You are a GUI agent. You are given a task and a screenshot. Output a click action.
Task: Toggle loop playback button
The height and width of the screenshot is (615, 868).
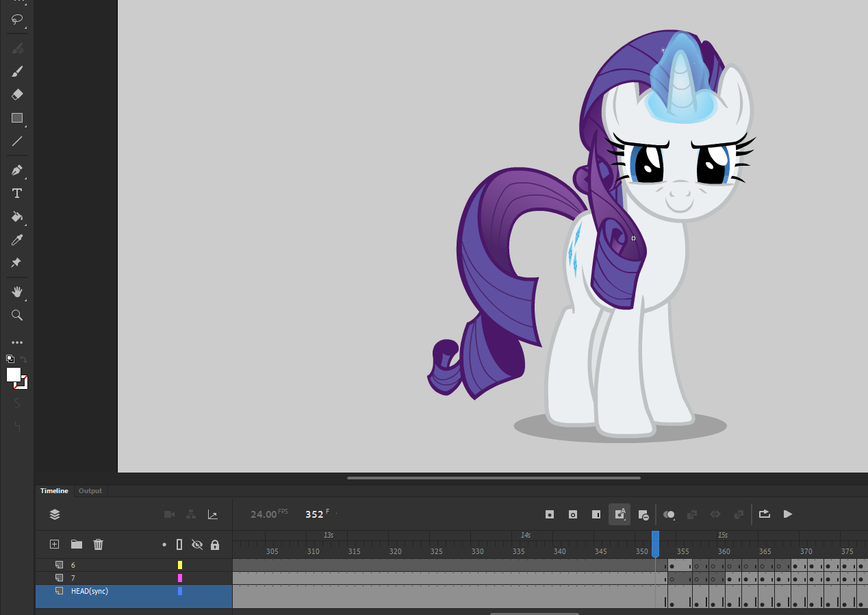[x=765, y=514]
